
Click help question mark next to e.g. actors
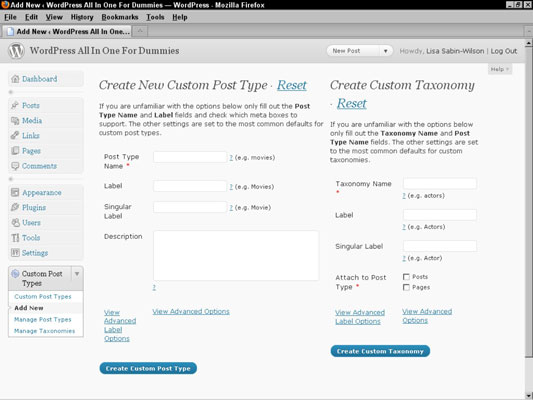tap(404, 195)
